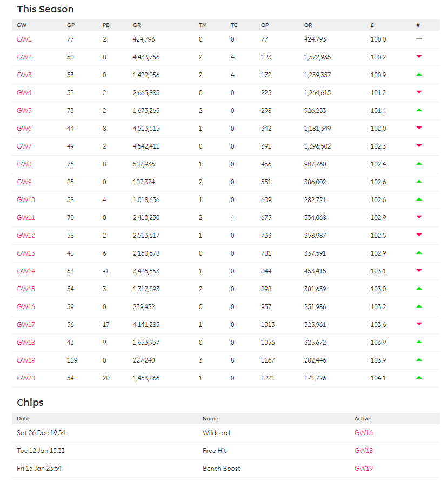Click the red rank-drop arrow for GW2

(x=419, y=57)
